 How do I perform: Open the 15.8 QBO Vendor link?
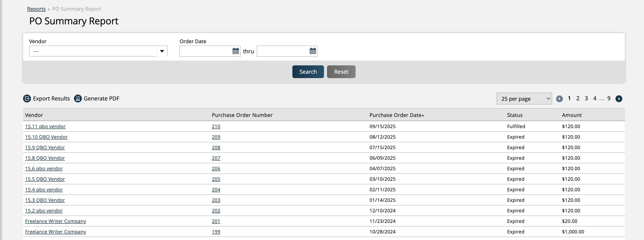(45, 158)
